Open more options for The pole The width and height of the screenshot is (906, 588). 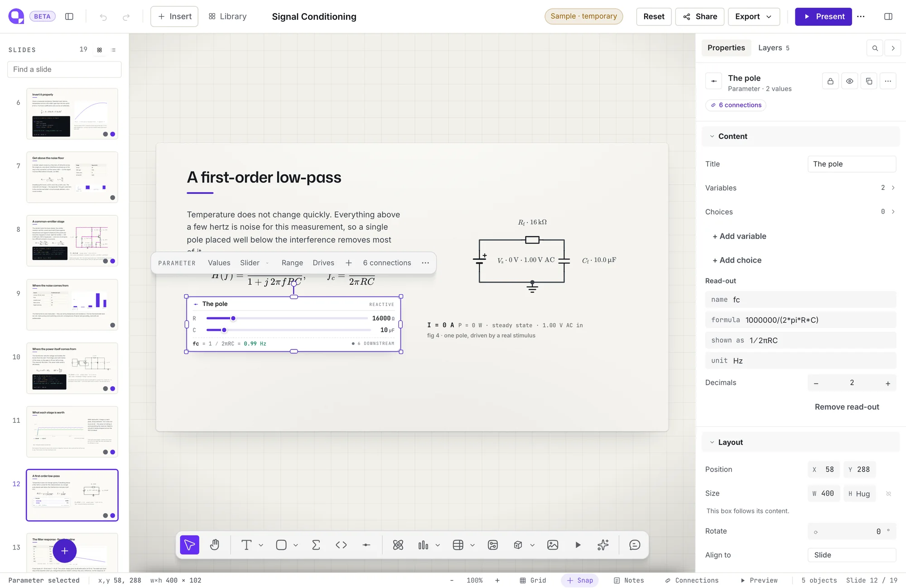click(x=888, y=81)
